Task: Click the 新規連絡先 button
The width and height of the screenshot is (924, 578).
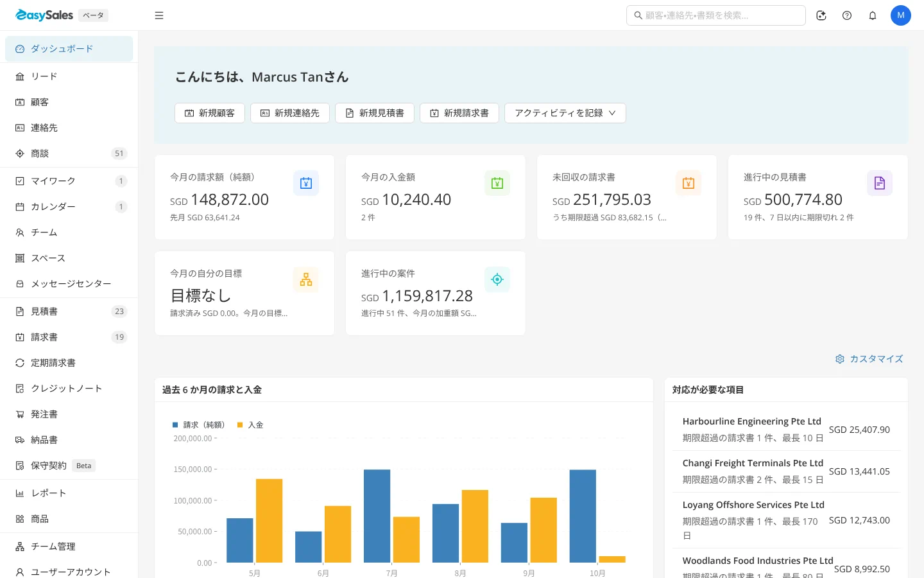Action: [x=290, y=113]
